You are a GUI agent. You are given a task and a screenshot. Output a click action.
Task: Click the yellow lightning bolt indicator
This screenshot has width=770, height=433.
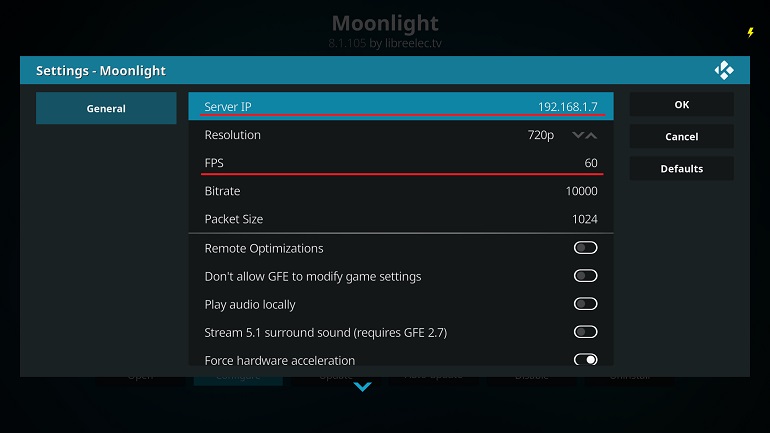750,32
